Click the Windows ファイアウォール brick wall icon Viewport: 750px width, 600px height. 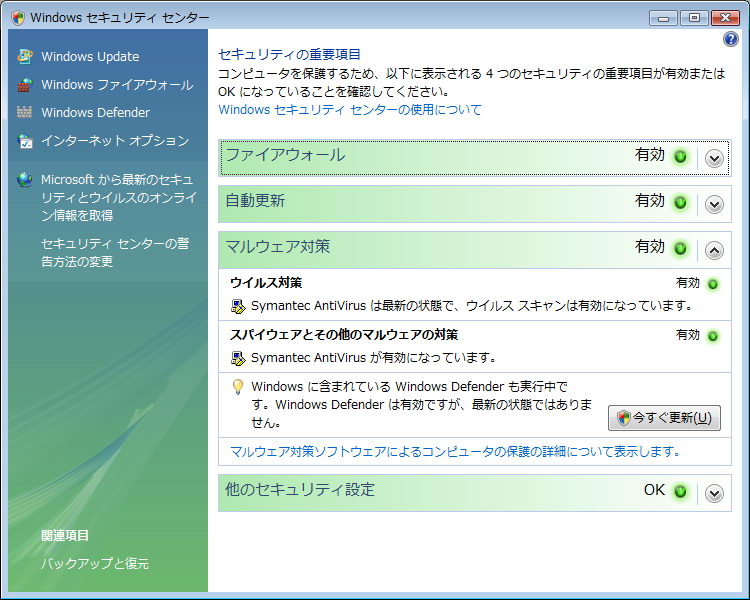(24, 85)
